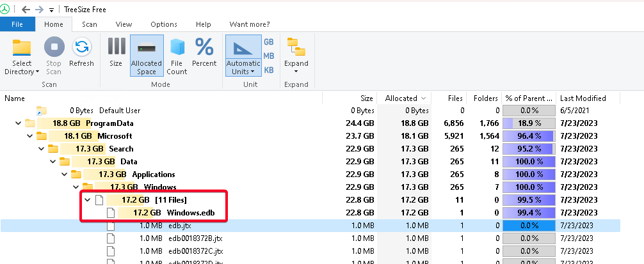Open quick access toolbar dropdown arrow
The height and width of the screenshot is (264, 644).
51,10
